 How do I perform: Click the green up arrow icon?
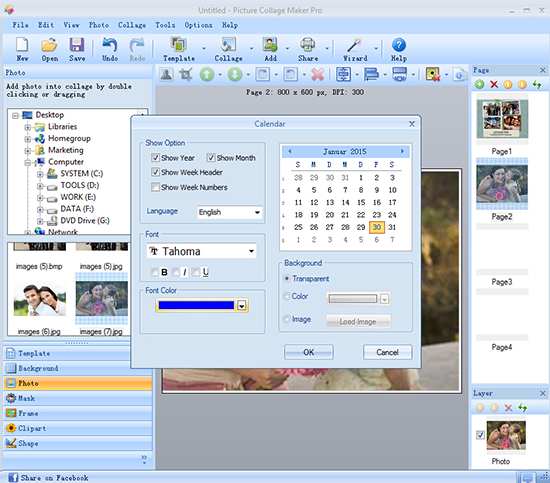(x=207, y=74)
